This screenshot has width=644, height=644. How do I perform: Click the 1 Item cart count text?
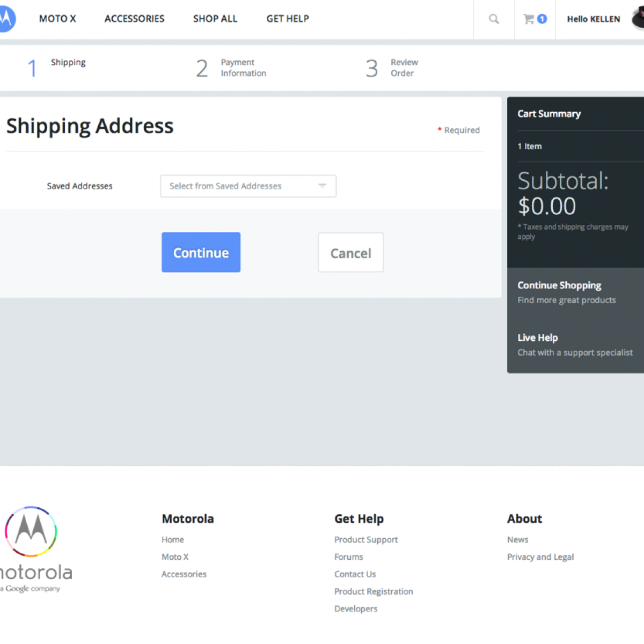[x=530, y=146]
